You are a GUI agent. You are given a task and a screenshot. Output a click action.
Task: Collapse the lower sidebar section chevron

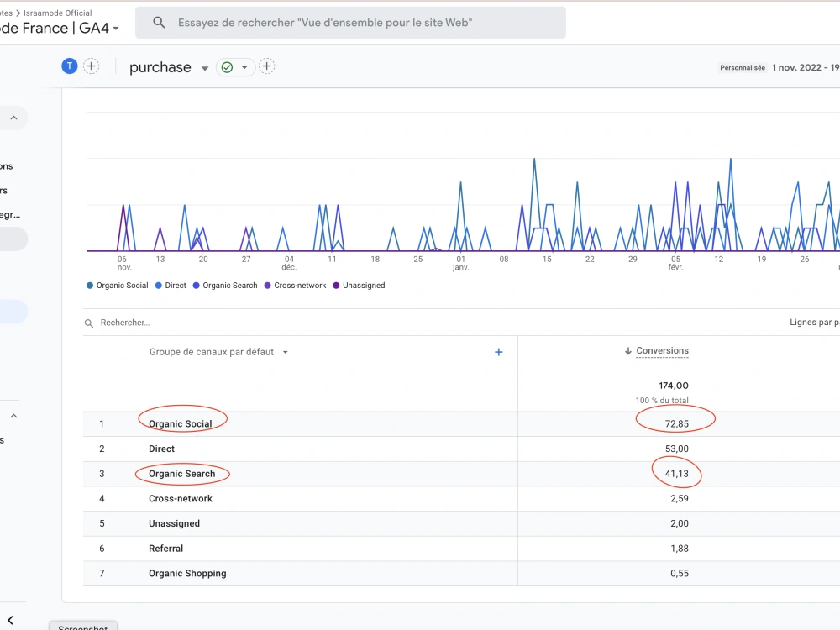click(14, 417)
